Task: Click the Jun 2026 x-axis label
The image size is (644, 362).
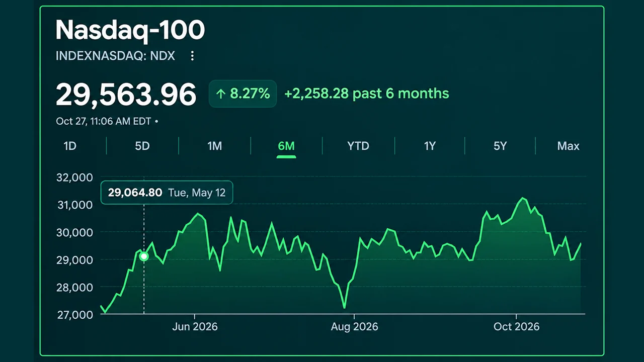Action: pyautogui.click(x=195, y=327)
